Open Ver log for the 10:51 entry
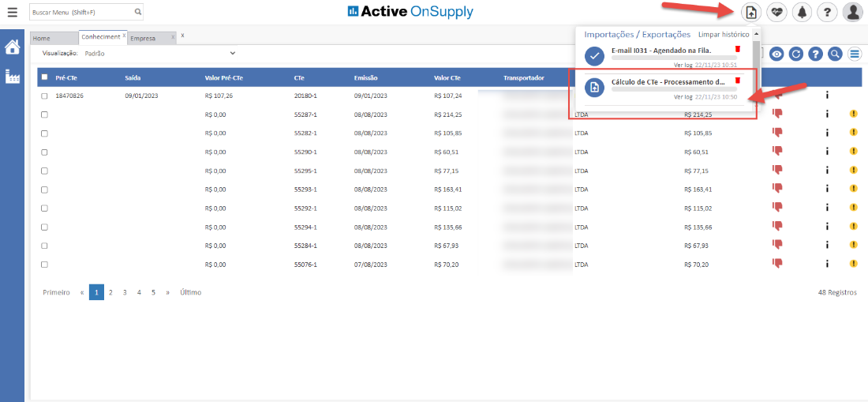This screenshot has width=868, height=402. tap(683, 65)
